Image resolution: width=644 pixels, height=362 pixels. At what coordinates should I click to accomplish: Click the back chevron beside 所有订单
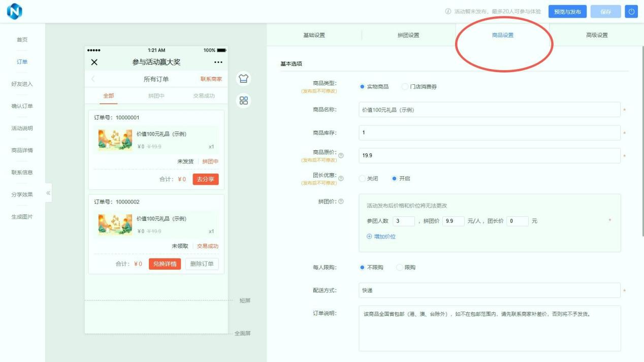tap(93, 79)
